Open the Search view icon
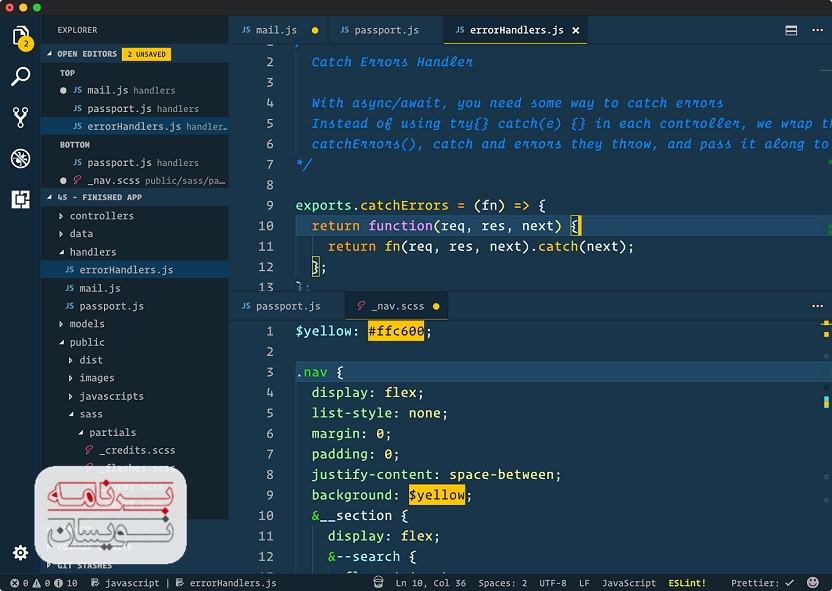 point(20,77)
